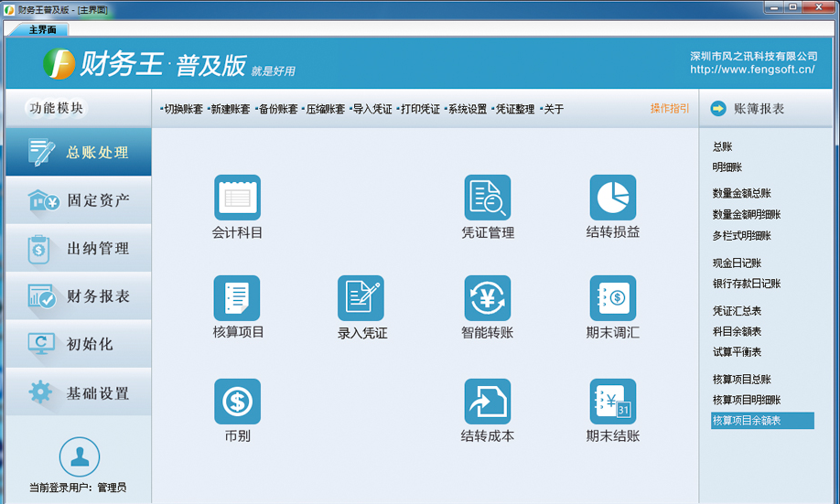Open the 科目余额表 report

point(737,331)
